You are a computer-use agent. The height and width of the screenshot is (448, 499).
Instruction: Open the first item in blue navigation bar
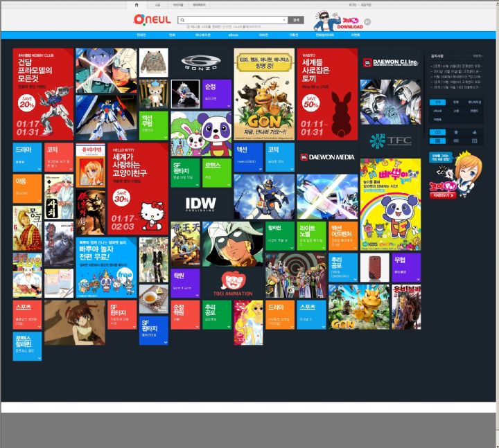coord(141,35)
